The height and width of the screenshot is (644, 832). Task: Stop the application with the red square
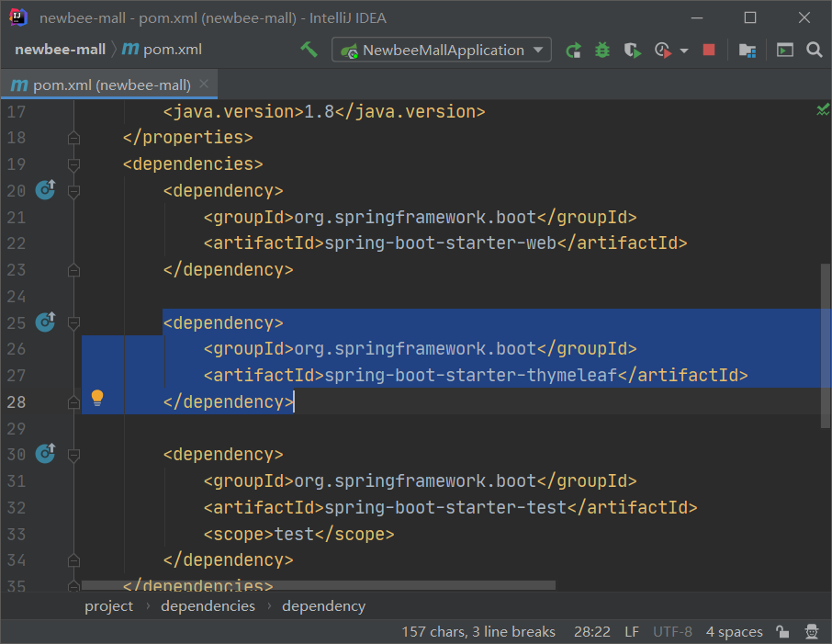point(708,50)
